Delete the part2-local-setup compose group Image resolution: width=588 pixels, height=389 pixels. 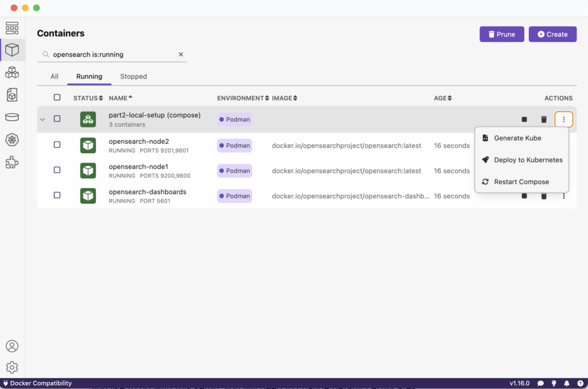click(544, 119)
